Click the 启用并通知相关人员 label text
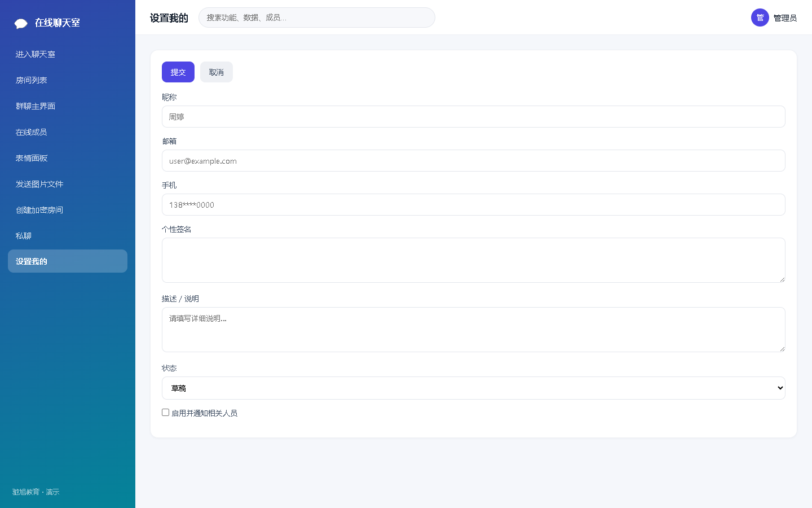812x508 pixels. (205, 413)
